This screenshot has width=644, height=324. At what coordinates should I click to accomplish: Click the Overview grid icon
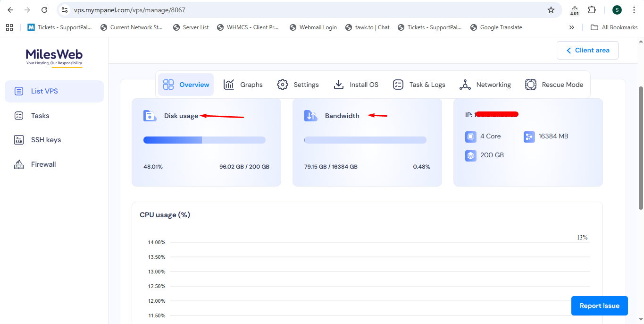point(168,85)
